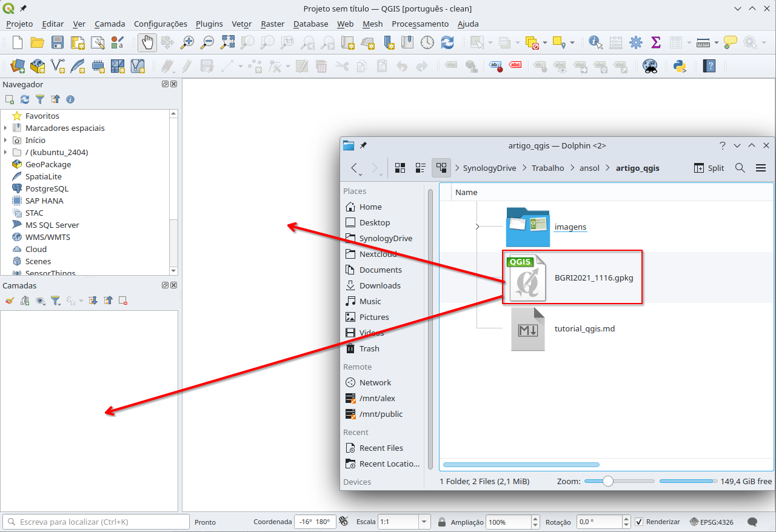Expand the Início tree item
This screenshot has height=532, width=776.
5,140
